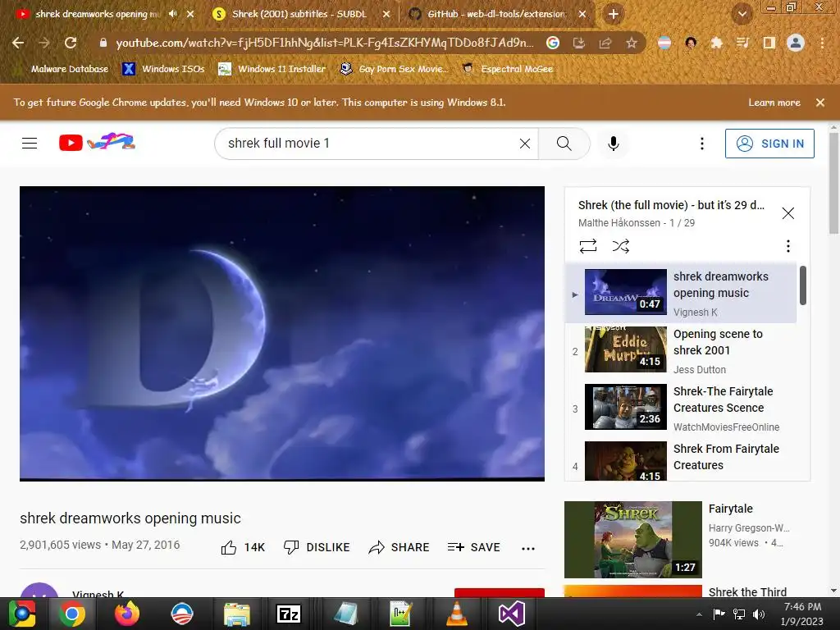Open Chrome three-dot menu
Screen dimensions: 840x630
click(822, 43)
